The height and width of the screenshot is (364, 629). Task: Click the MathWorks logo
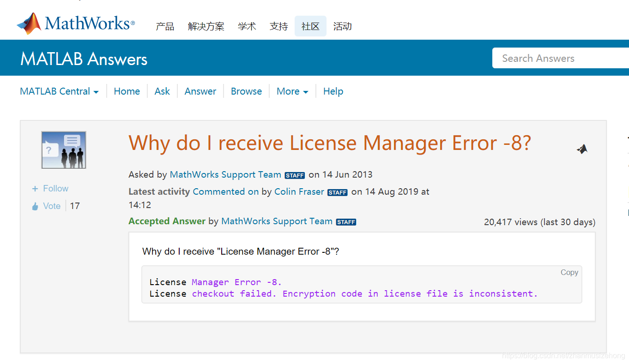[76, 24]
